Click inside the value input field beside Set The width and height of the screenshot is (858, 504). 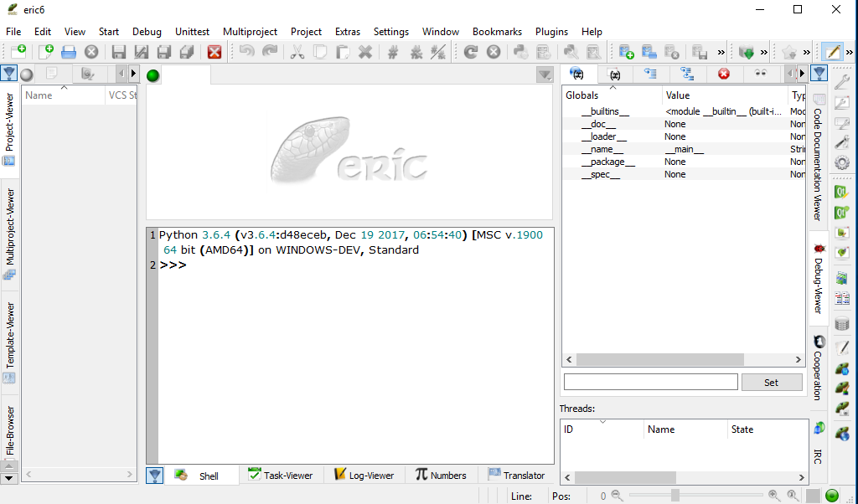[650, 382]
